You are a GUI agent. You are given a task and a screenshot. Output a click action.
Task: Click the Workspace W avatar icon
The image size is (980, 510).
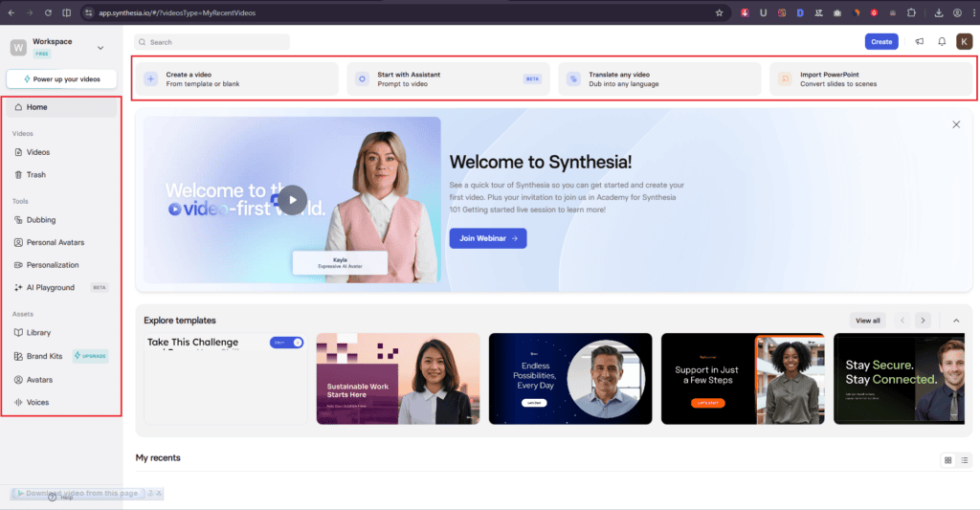tap(18, 48)
